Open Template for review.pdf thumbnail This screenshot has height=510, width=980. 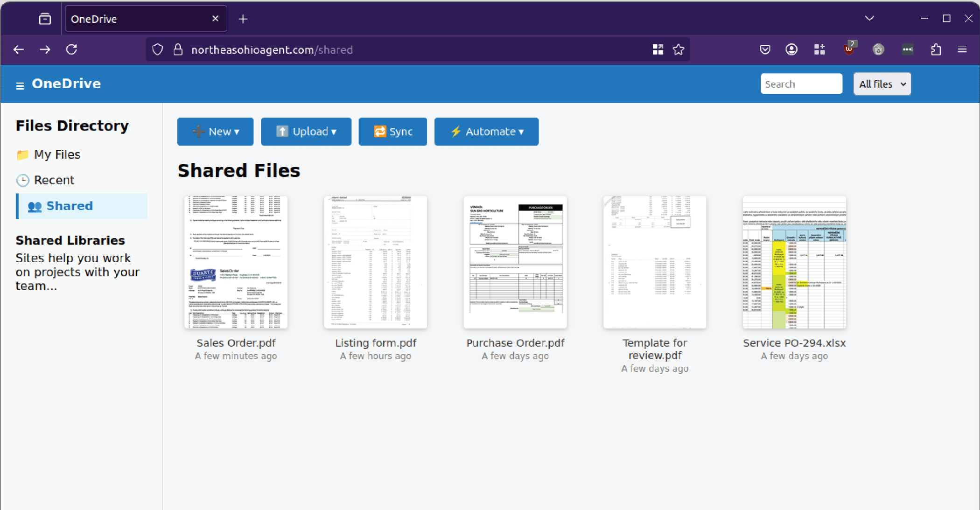click(655, 262)
